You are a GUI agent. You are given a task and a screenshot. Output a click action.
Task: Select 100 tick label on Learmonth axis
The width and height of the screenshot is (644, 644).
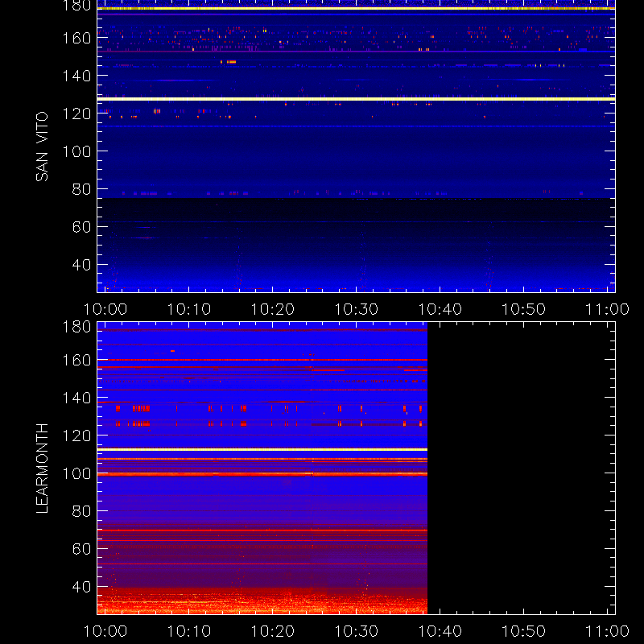coord(76,473)
